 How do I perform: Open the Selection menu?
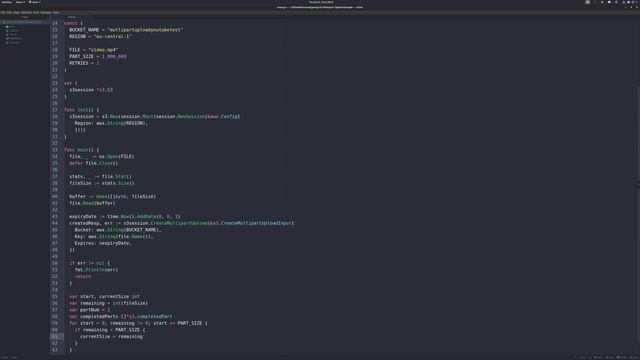(x=27, y=12)
